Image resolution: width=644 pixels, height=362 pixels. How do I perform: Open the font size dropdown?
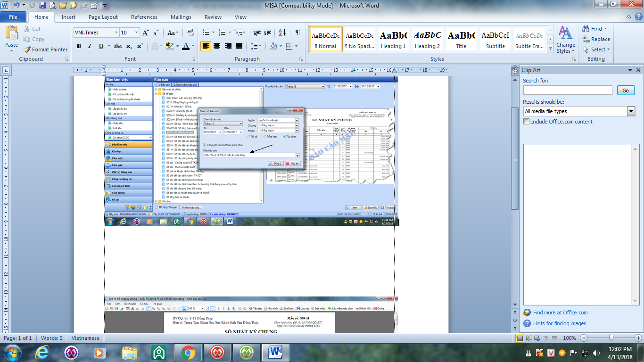[137, 33]
